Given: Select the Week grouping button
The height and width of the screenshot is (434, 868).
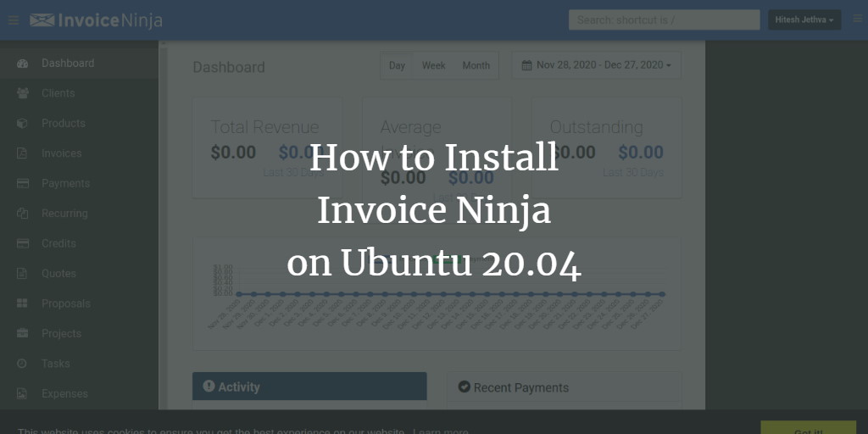Looking at the screenshot, I should click(433, 65).
